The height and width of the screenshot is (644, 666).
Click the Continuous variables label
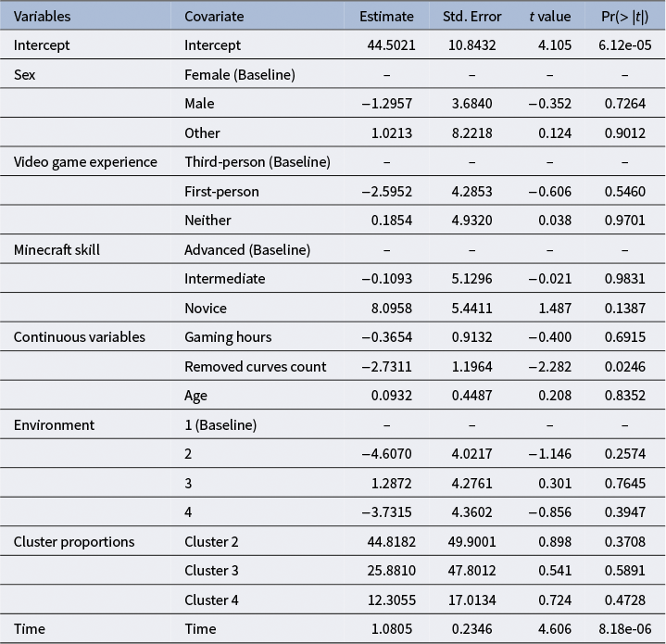[x=80, y=337]
